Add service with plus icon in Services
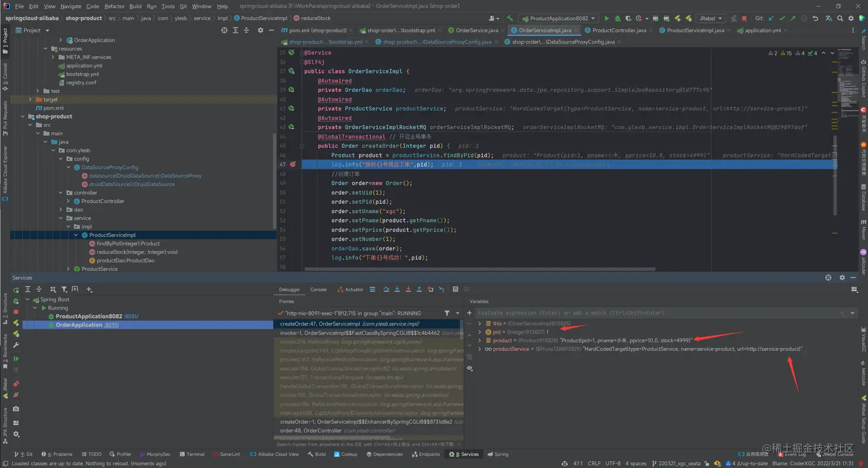The width and height of the screenshot is (868, 468). tap(89, 289)
